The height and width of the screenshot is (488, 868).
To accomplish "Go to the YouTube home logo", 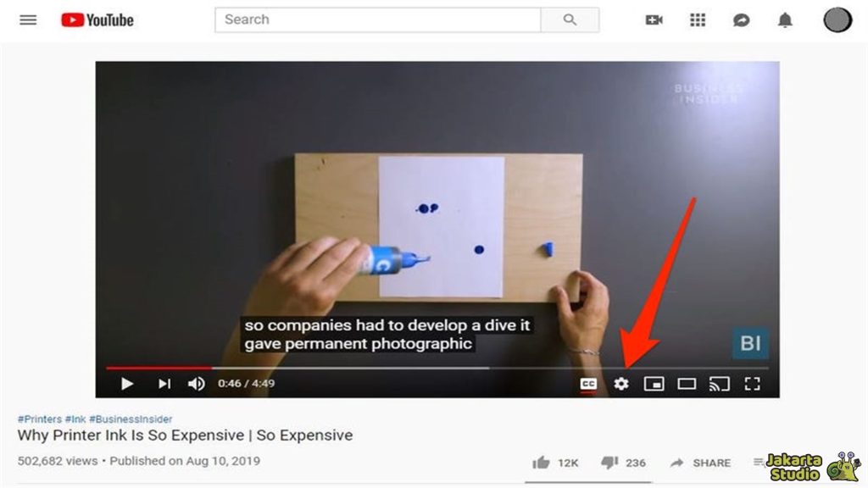I will tap(97, 20).
